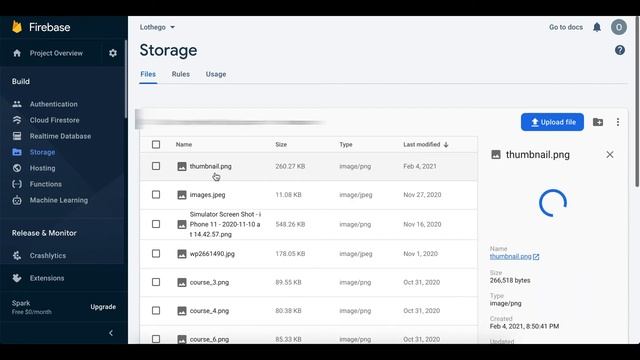The height and width of the screenshot is (360, 640).
Task: Open Crashlytics in the sidebar
Action: [48, 256]
